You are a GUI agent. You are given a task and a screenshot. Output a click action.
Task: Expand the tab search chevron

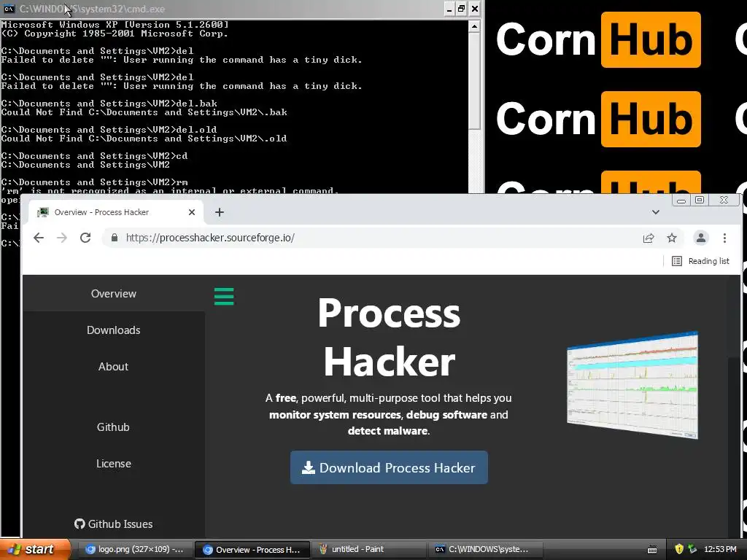click(656, 212)
